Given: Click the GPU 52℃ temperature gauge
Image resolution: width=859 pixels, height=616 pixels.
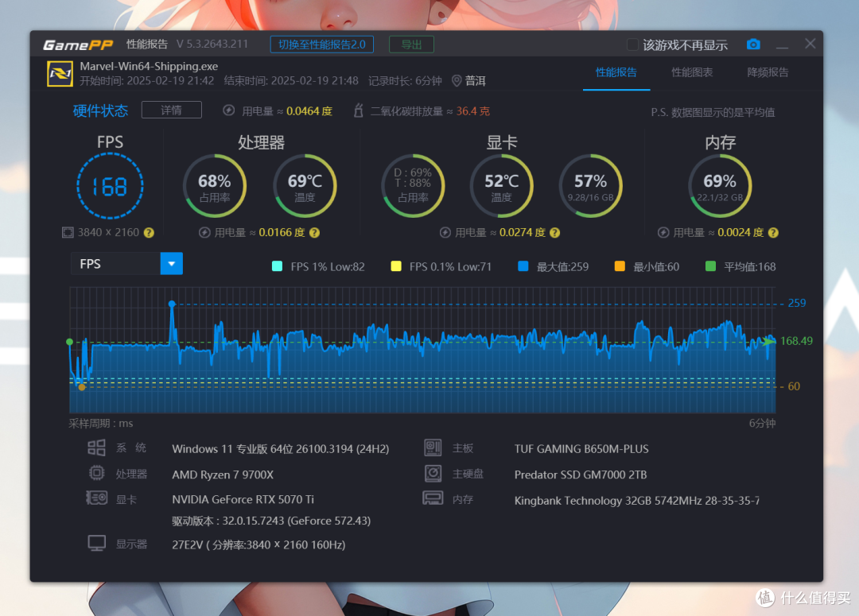Looking at the screenshot, I should [501, 186].
